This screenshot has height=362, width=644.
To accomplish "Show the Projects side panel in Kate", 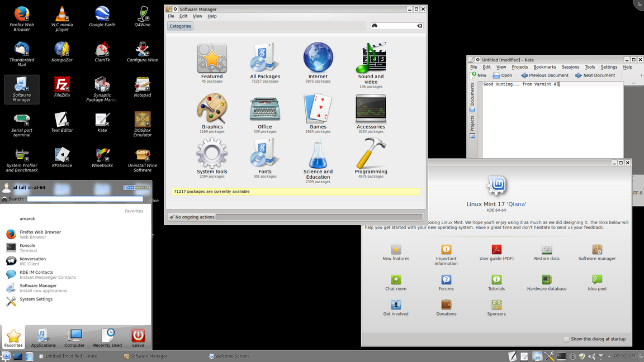I will click(472, 126).
